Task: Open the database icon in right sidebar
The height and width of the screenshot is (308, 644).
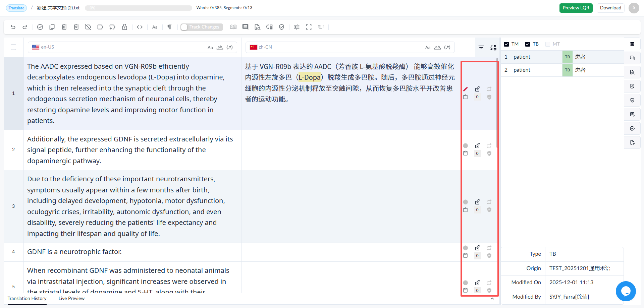Action: [632, 44]
